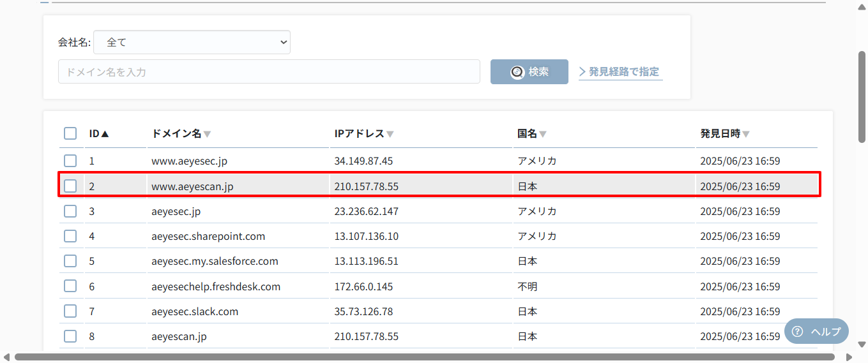
Task: Select the www.aeyescan.jp domain cell
Action: pyautogui.click(x=192, y=186)
